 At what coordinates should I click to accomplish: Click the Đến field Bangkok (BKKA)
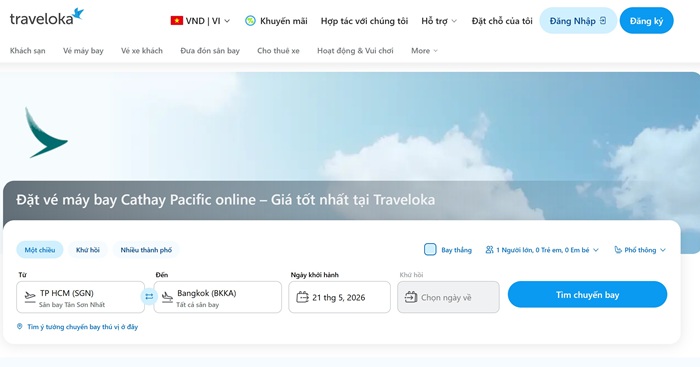pyautogui.click(x=218, y=297)
